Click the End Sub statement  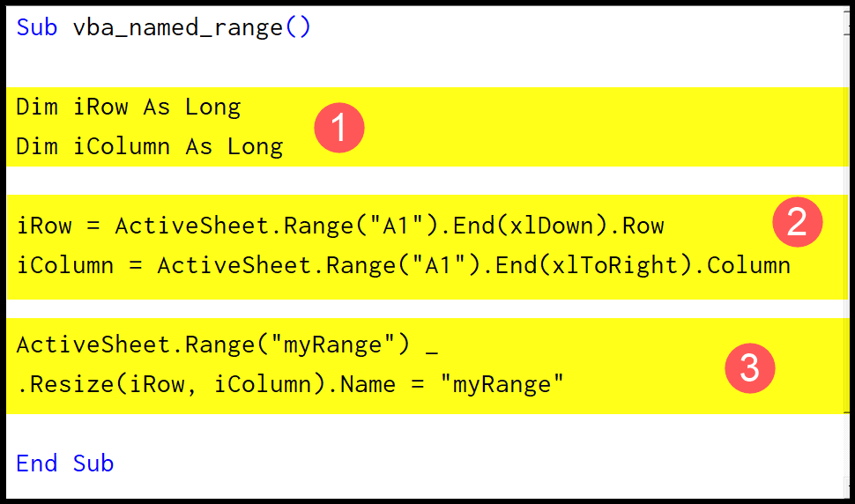[x=65, y=463]
